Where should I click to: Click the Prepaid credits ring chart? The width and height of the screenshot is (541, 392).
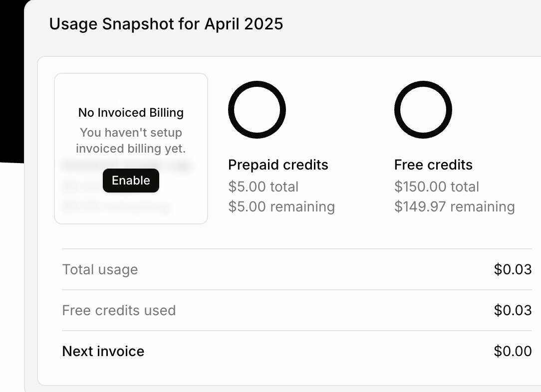pos(257,110)
